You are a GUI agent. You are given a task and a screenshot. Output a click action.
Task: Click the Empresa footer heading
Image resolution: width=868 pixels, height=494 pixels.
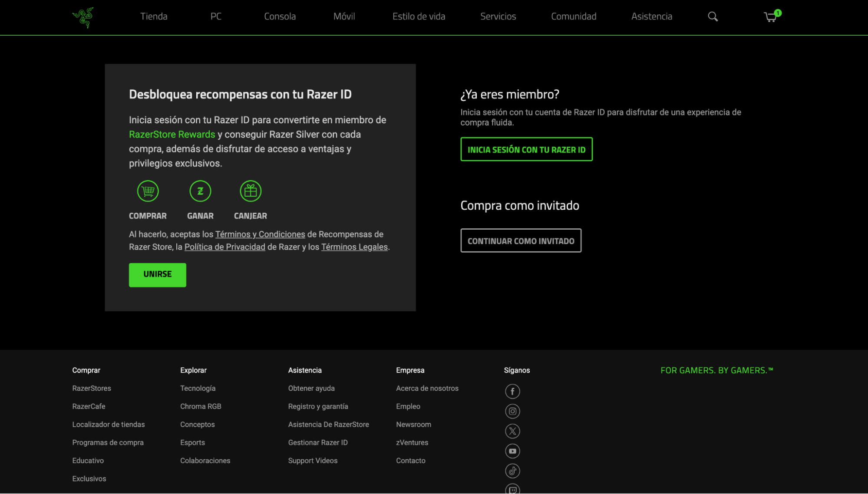click(410, 370)
